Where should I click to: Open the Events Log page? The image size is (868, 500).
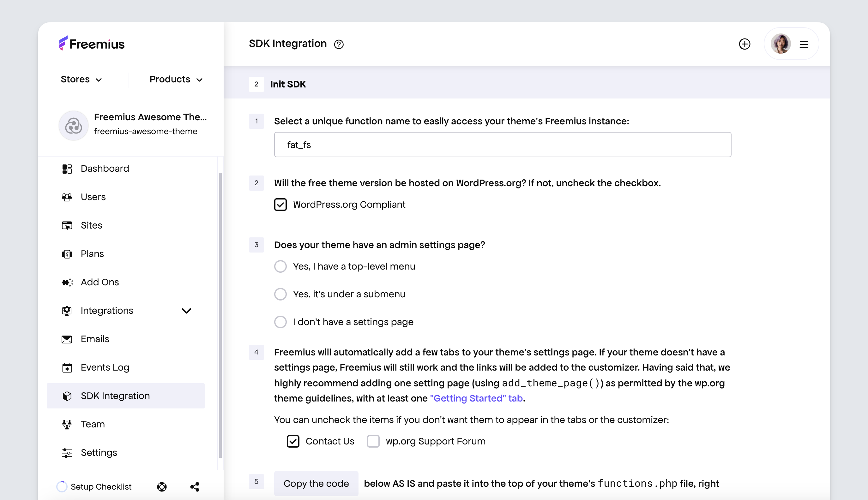(126, 367)
